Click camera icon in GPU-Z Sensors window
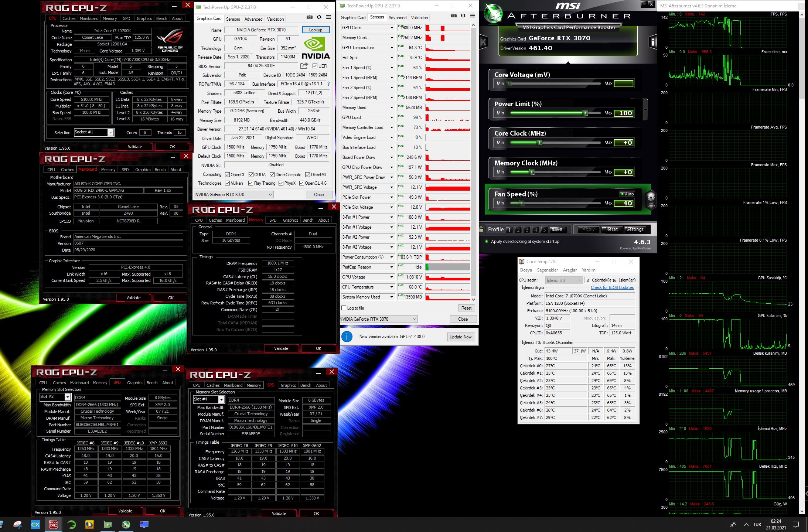The width and height of the screenshot is (808, 532). [453, 16]
